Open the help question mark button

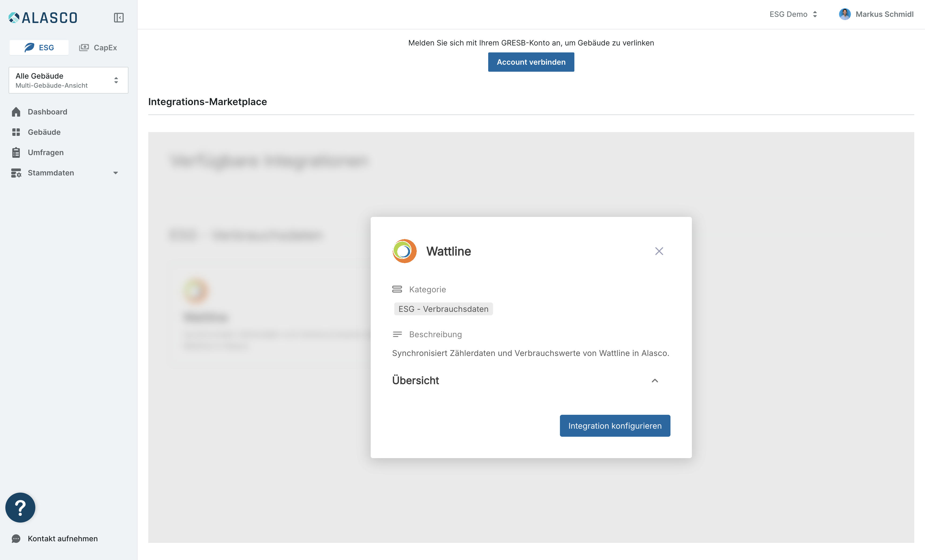(20, 508)
